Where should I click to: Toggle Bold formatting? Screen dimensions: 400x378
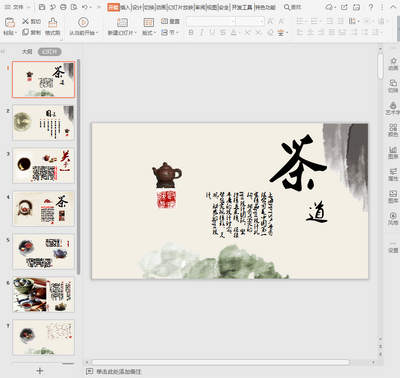(x=191, y=32)
